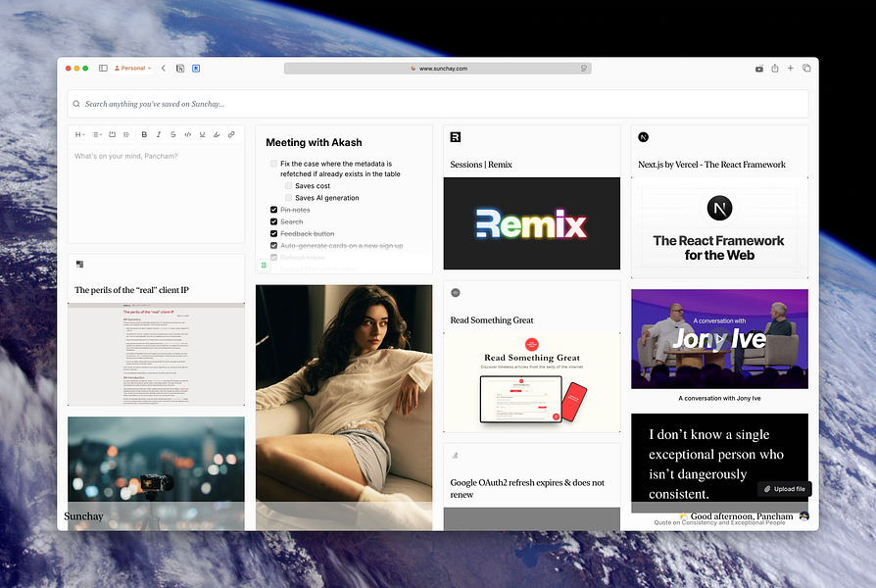This screenshot has width=876, height=588.
Task: Click the favicon on Google OAuth2 card
Action: (x=456, y=456)
